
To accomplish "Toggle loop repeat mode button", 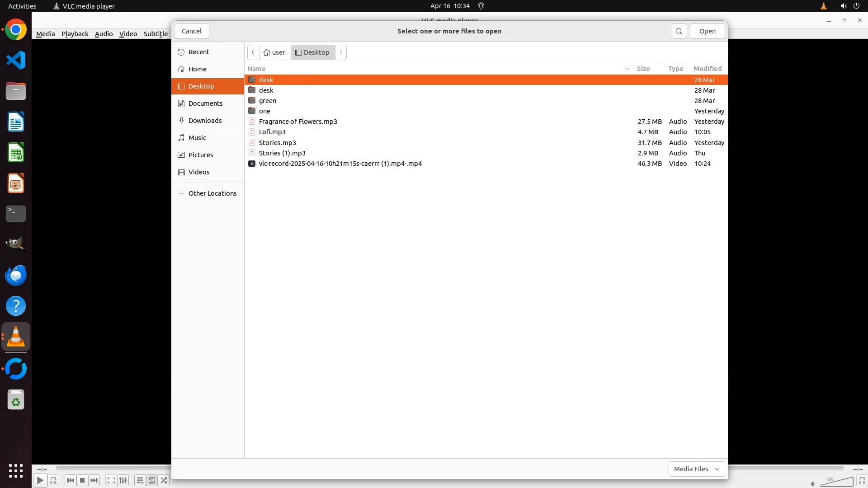I will (152, 480).
